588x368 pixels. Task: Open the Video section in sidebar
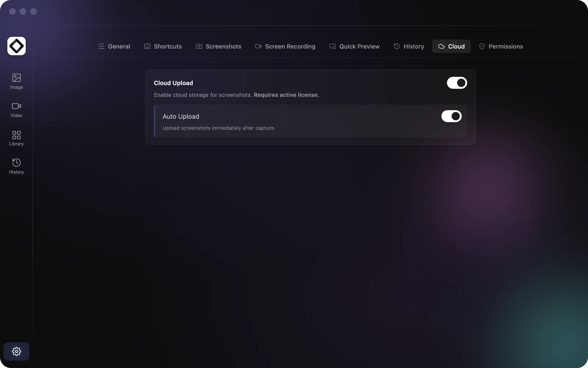(x=17, y=110)
